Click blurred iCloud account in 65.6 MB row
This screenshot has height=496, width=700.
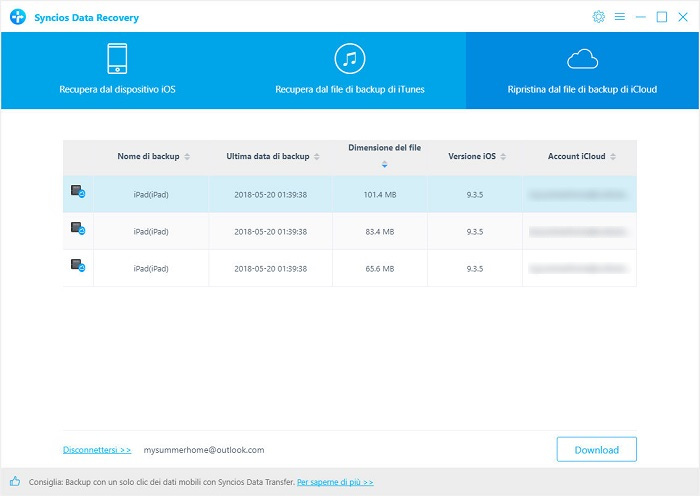[577, 269]
